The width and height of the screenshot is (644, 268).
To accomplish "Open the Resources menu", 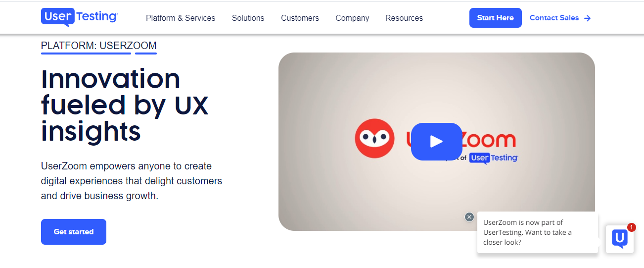I will coord(404,18).
